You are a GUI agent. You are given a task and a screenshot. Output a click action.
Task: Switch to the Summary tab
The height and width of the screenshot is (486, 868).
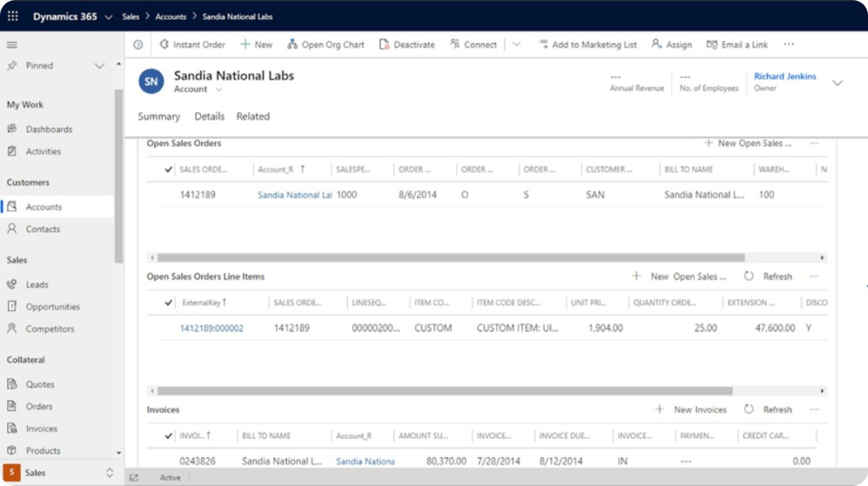pos(159,116)
